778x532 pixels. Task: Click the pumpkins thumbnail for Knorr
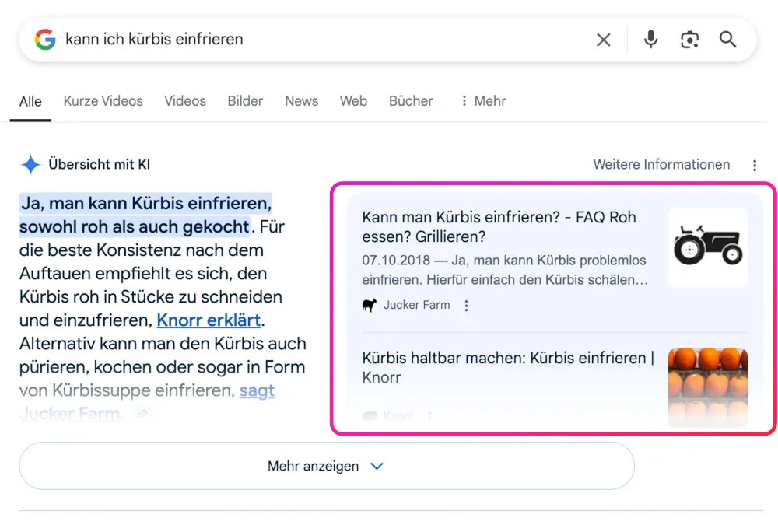(x=707, y=387)
